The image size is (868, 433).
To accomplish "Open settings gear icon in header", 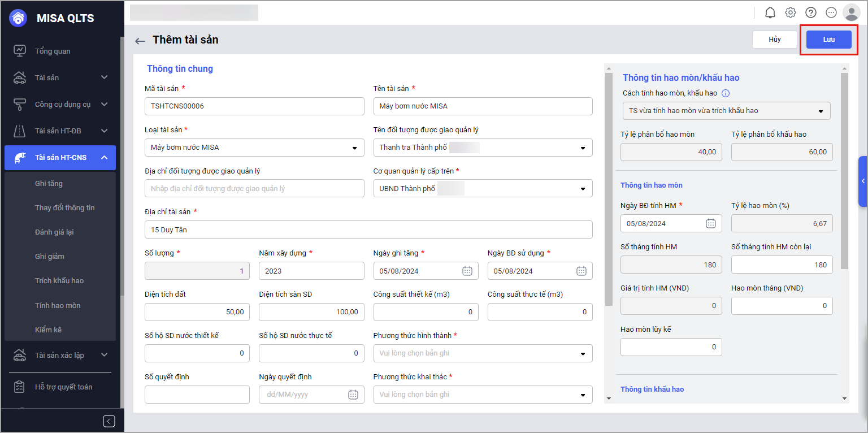I will click(x=791, y=12).
